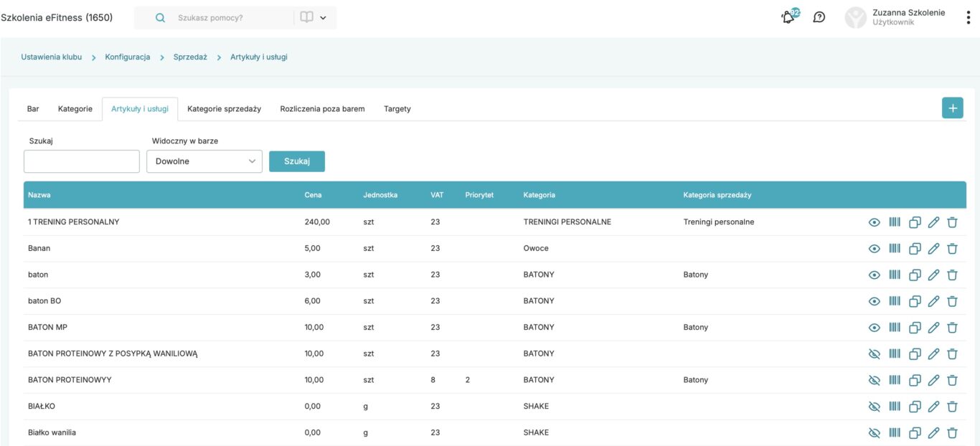Switch to Kategorie sprzedaży tab
980x446 pixels.
[224, 109]
